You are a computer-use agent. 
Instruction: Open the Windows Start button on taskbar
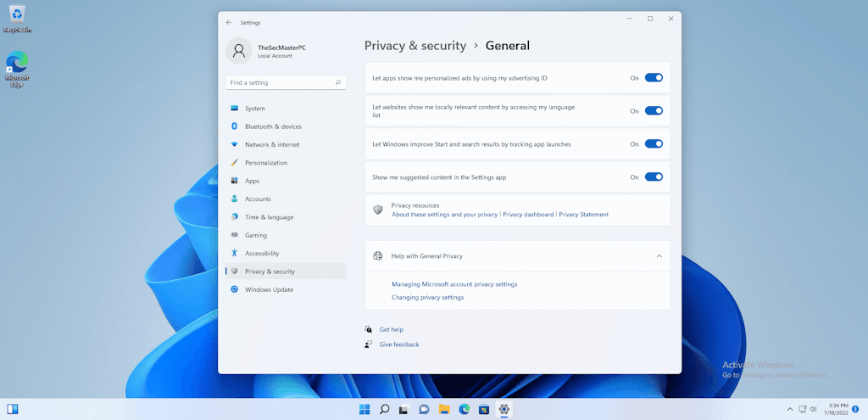pyautogui.click(x=364, y=410)
